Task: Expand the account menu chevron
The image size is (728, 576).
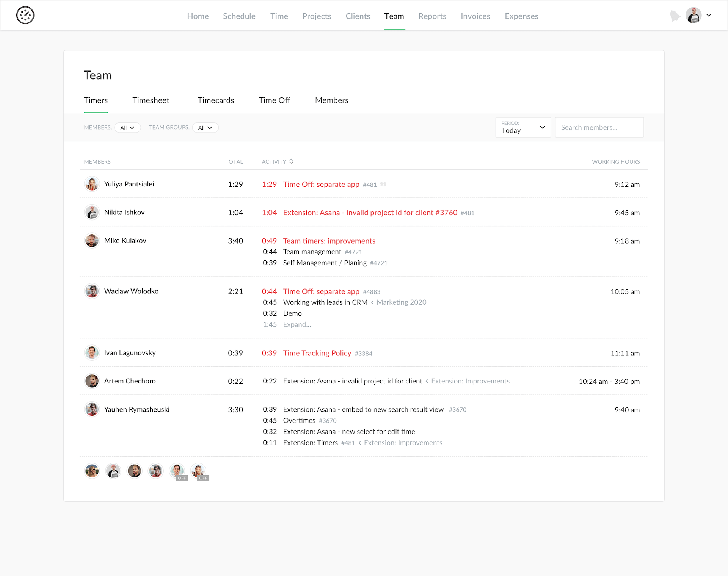Action: (709, 16)
